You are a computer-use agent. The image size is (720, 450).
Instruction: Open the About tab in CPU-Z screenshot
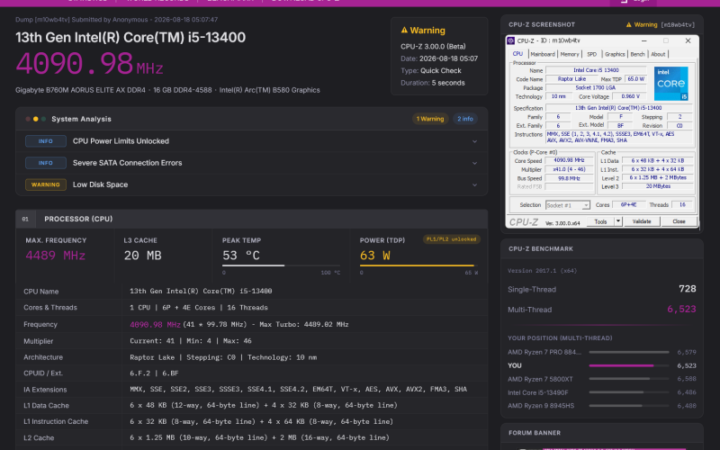click(x=658, y=54)
